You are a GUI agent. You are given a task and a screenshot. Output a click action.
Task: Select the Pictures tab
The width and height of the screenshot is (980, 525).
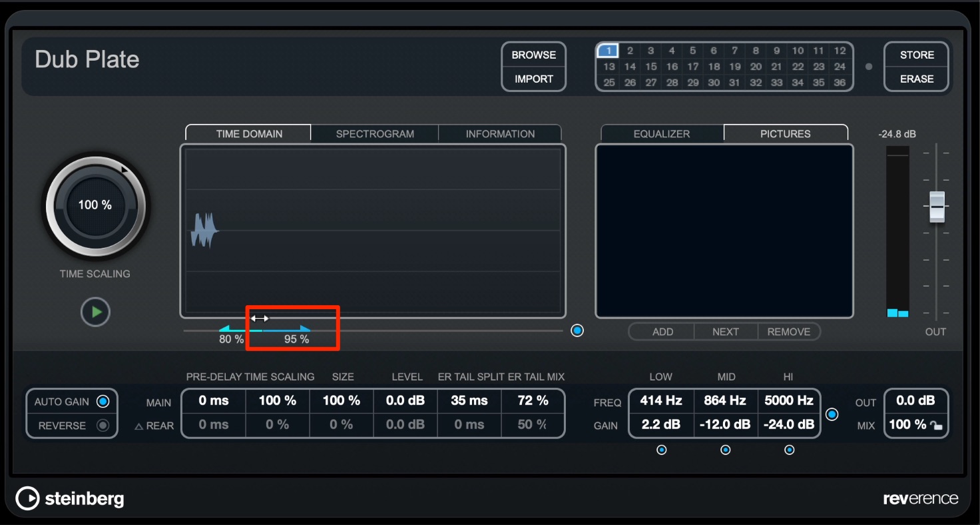click(x=786, y=134)
